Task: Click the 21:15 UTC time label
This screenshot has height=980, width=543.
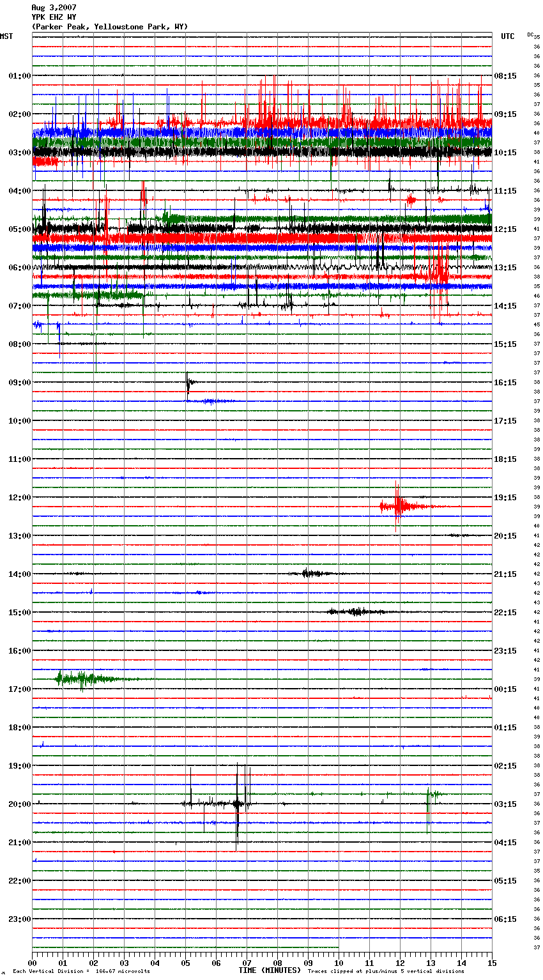Action: point(505,574)
